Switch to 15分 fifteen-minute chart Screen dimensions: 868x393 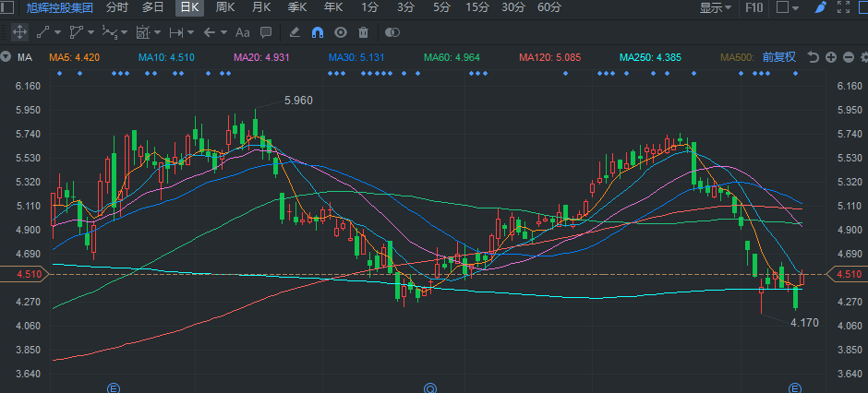[x=477, y=7]
